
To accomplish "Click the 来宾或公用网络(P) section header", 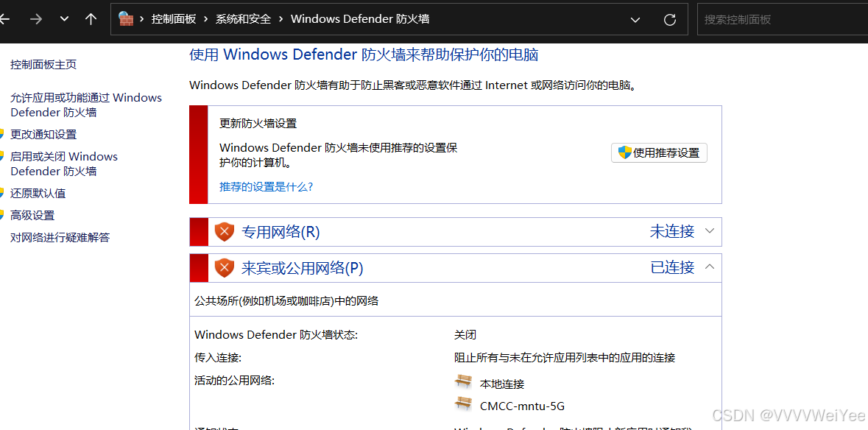I will tap(456, 268).
